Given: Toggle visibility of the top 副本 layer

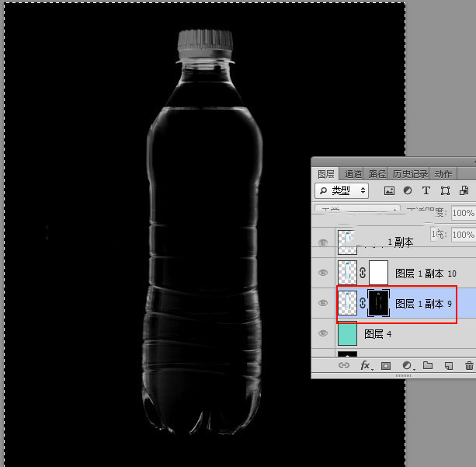Looking at the screenshot, I should pos(323,242).
